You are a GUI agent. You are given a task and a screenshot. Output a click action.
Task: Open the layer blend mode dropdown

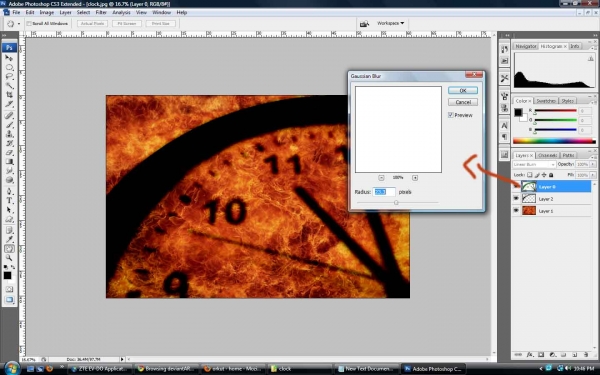pyautogui.click(x=534, y=164)
